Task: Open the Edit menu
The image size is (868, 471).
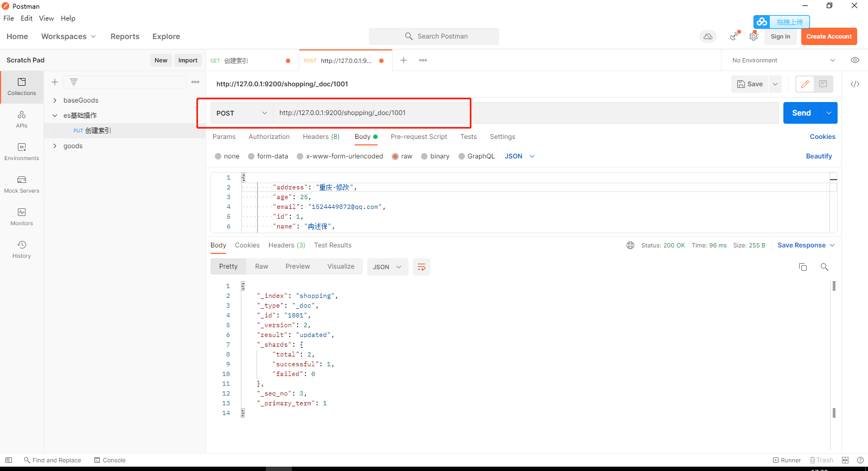Action: click(27, 18)
